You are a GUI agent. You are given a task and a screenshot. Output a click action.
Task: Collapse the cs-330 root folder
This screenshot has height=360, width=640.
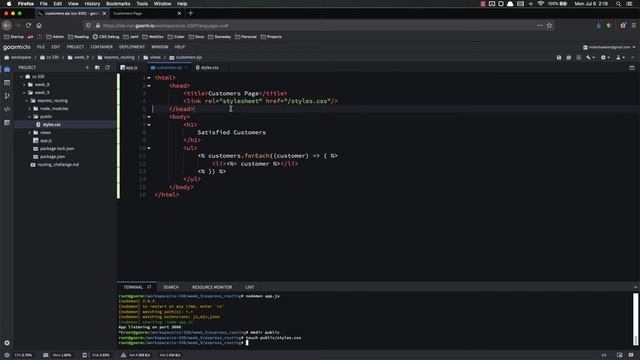[22, 76]
